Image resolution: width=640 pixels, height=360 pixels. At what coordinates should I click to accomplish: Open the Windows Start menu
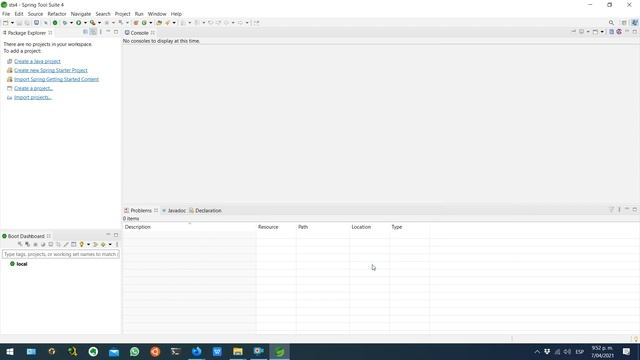(10, 351)
